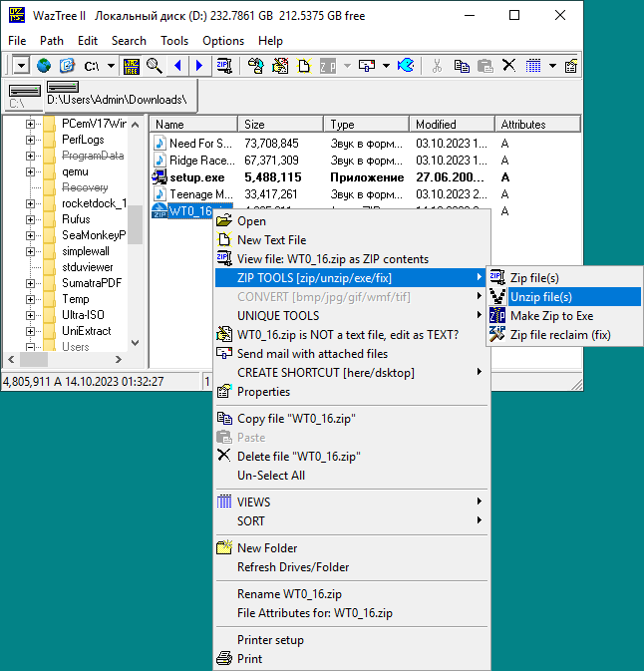Click the copy icon in toolbar
Image resolution: width=644 pixels, height=671 pixels.
click(461, 66)
